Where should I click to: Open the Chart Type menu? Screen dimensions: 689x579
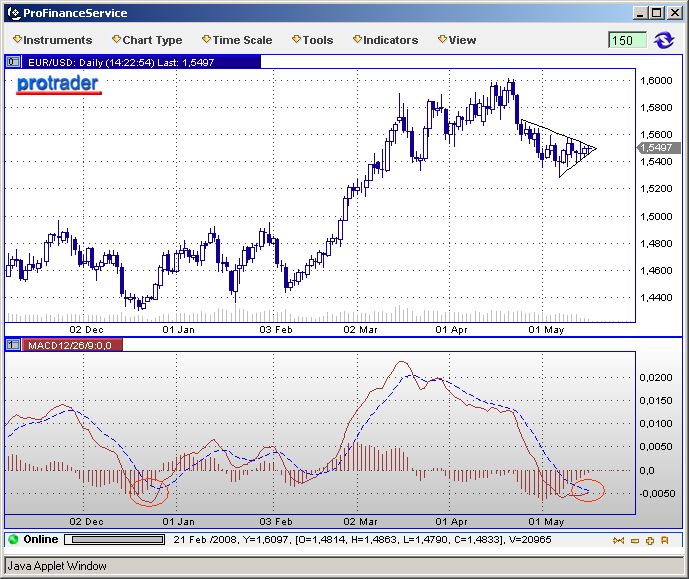[x=147, y=40]
